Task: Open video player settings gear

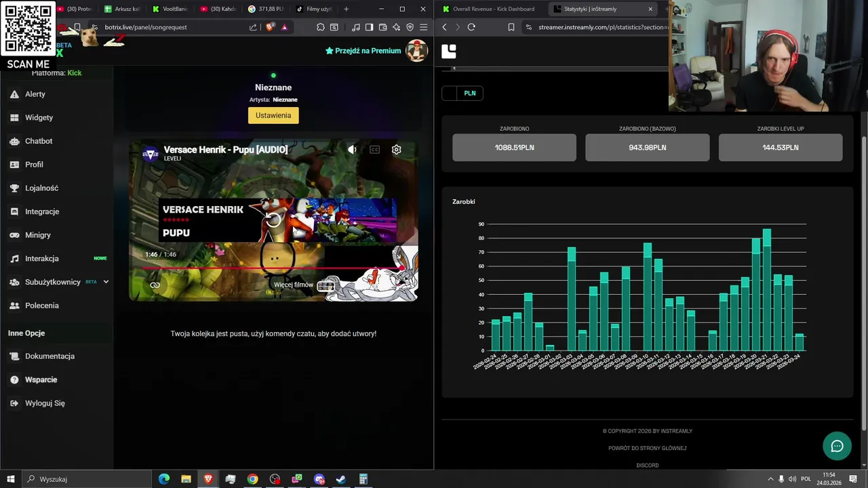Action: coord(397,150)
